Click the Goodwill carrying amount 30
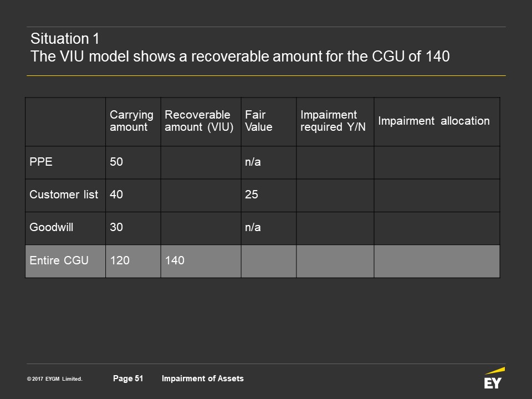Screen dimensions: 532x399 pyautogui.click(x=116, y=227)
